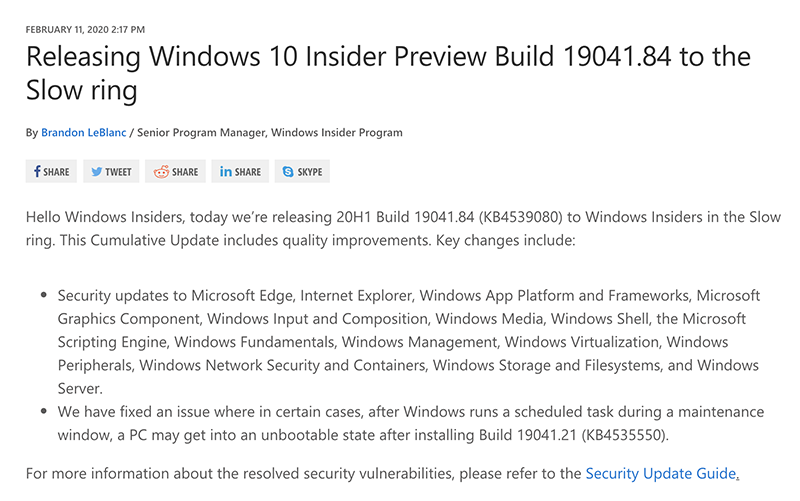This screenshot has width=800, height=501.
Task: Click the "For more information" sentence
Action: [x=300, y=473]
